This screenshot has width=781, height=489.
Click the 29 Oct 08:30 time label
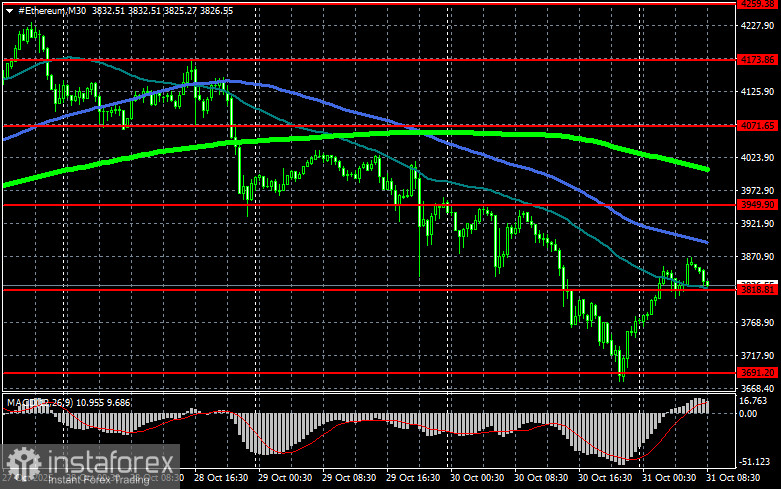tap(349, 478)
